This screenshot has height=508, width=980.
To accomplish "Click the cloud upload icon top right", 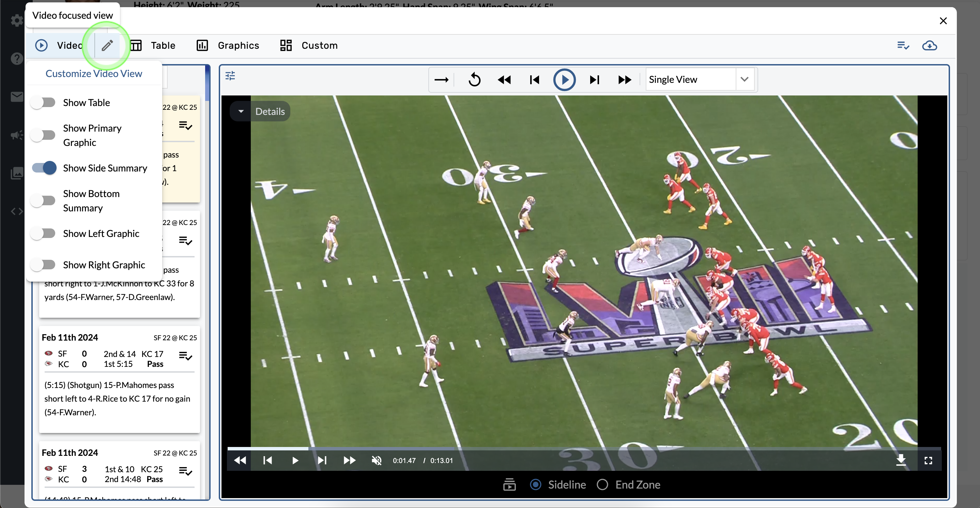I will (x=930, y=46).
